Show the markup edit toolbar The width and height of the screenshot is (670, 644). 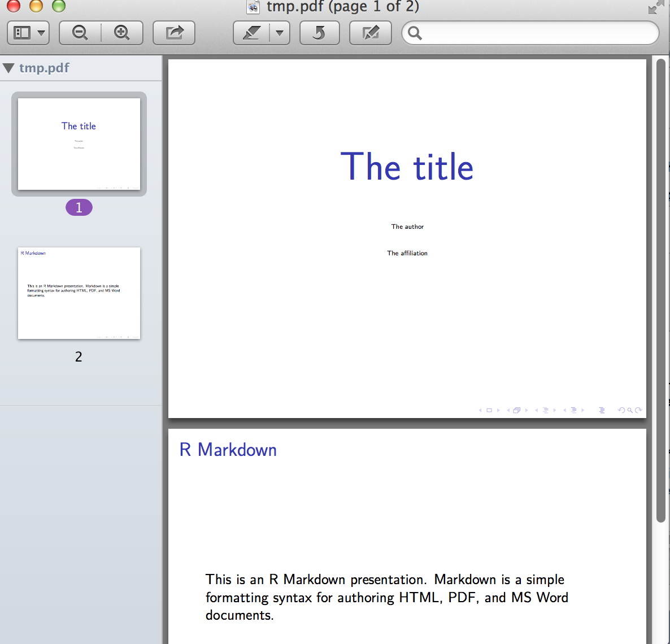371,33
